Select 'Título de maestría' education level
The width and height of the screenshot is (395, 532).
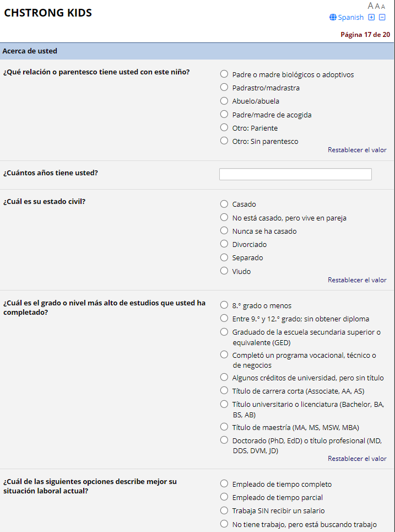pos(224,427)
